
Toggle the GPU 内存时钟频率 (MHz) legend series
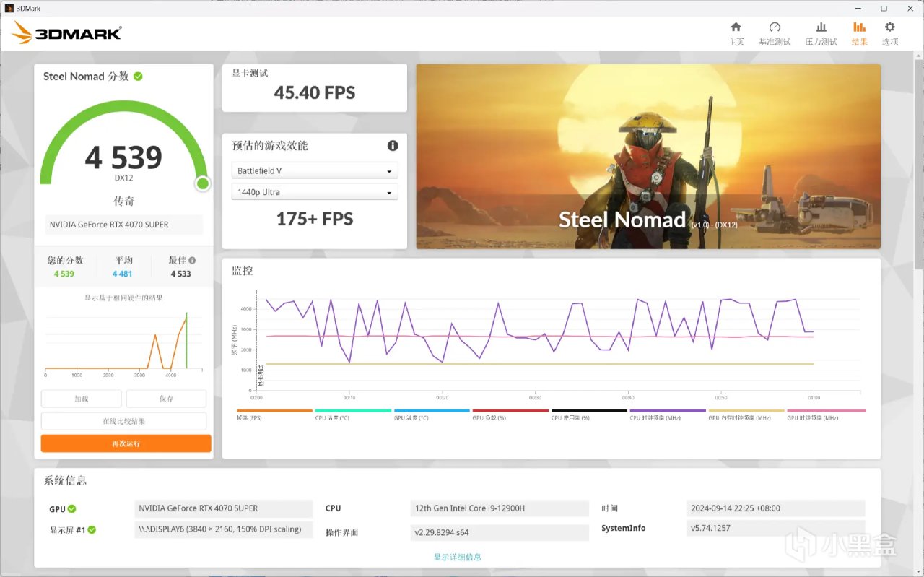[746, 415]
